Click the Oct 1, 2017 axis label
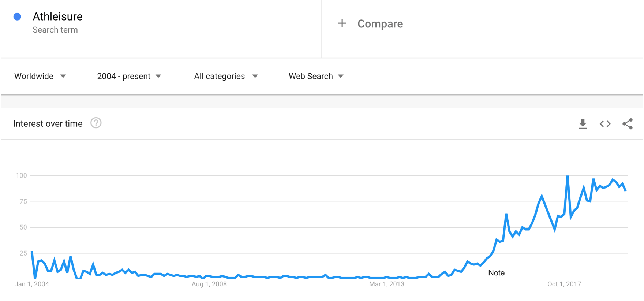644x301 pixels. 564,284
